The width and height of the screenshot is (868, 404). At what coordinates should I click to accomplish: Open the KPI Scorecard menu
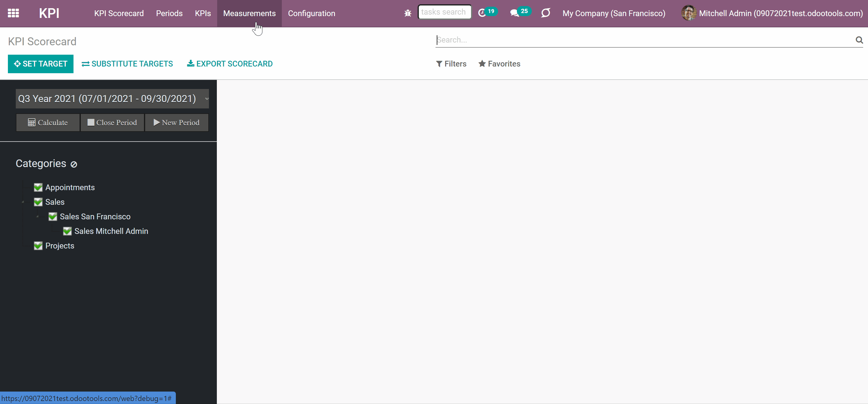pos(119,13)
